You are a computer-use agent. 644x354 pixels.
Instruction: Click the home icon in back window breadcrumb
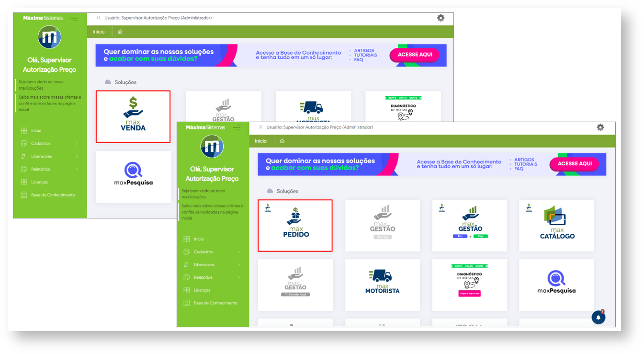click(x=120, y=32)
